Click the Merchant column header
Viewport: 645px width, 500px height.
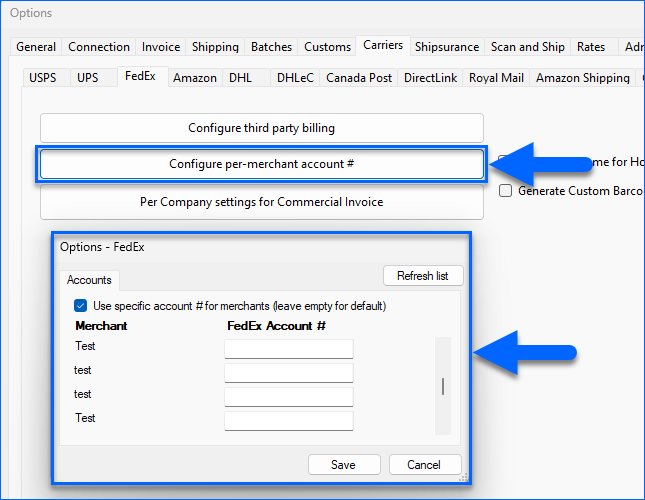pos(101,326)
